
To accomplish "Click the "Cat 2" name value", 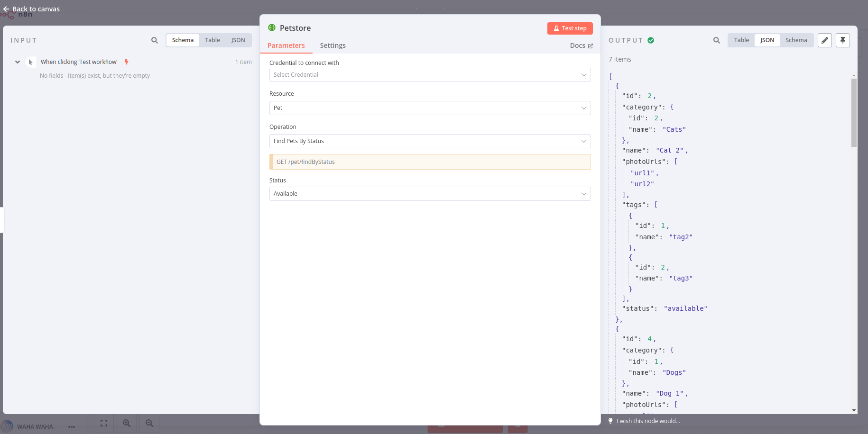I will pos(670,150).
